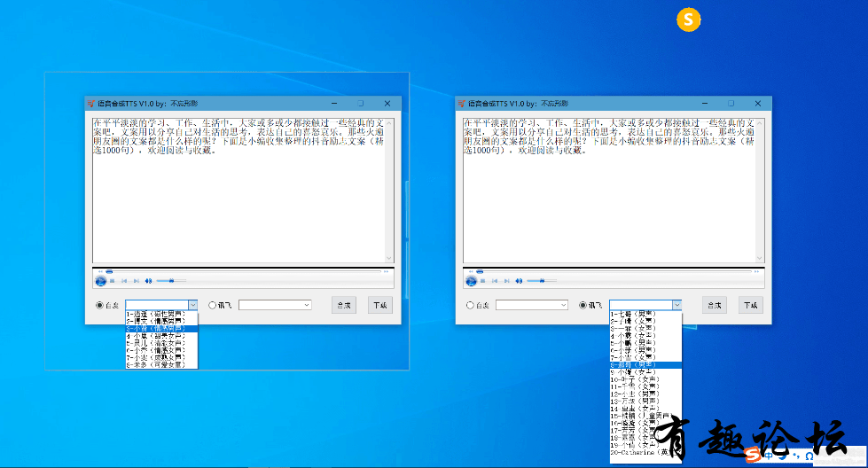868x468 pixels.
Task: Choose voice 1-七哥 (男声) in right list
Action: point(645,314)
